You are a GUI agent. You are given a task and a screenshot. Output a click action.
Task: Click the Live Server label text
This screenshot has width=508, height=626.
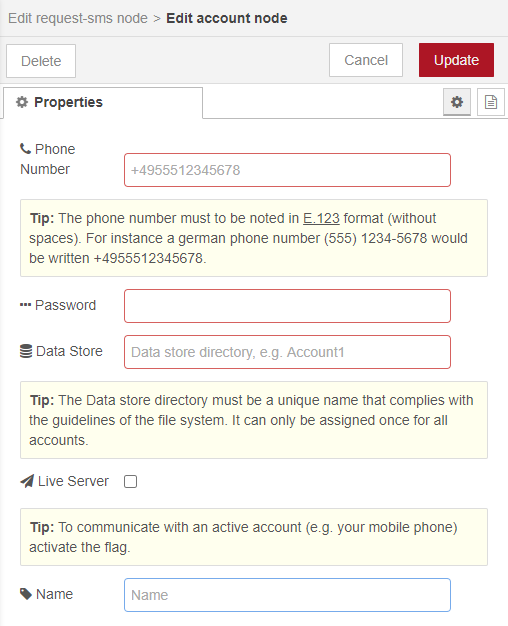pos(73,481)
